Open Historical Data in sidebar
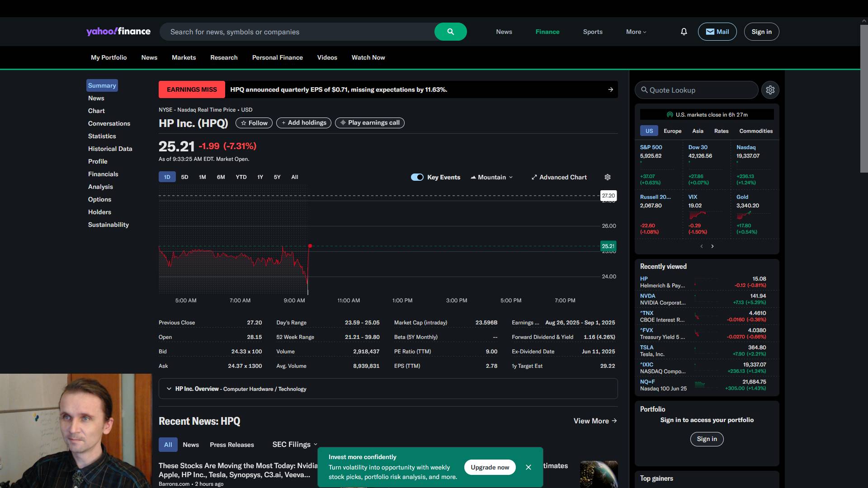Image resolution: width=868 pixels, height=488 pixels. [x=110, y=149]
